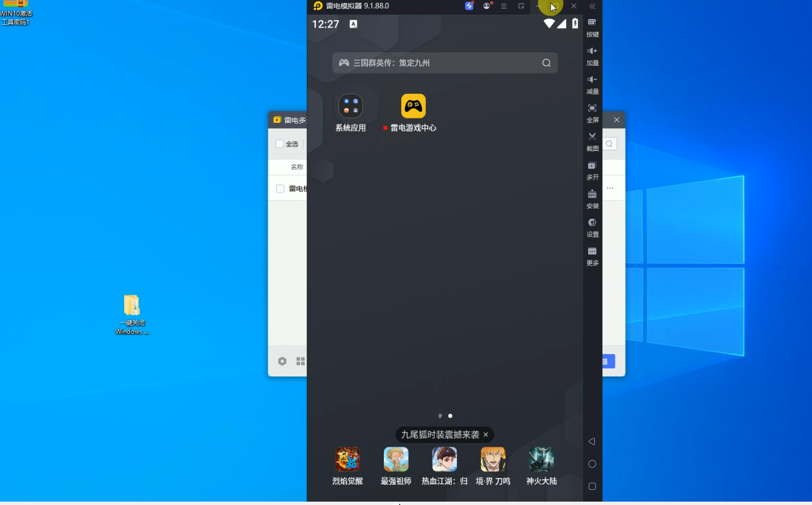Screen dimensions: 812x505
Task: Open the 系统应用 system apps folder
Action: click(350, 107)
